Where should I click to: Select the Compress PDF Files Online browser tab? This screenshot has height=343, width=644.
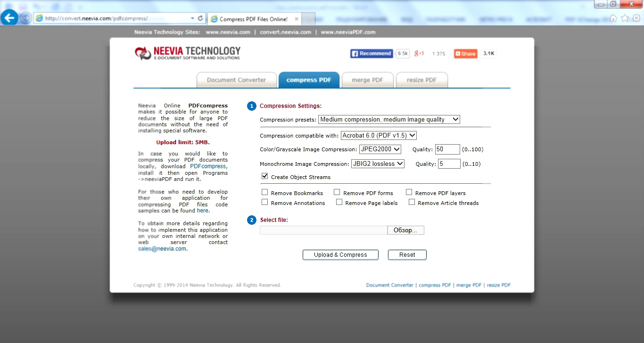tap(254, 19)
